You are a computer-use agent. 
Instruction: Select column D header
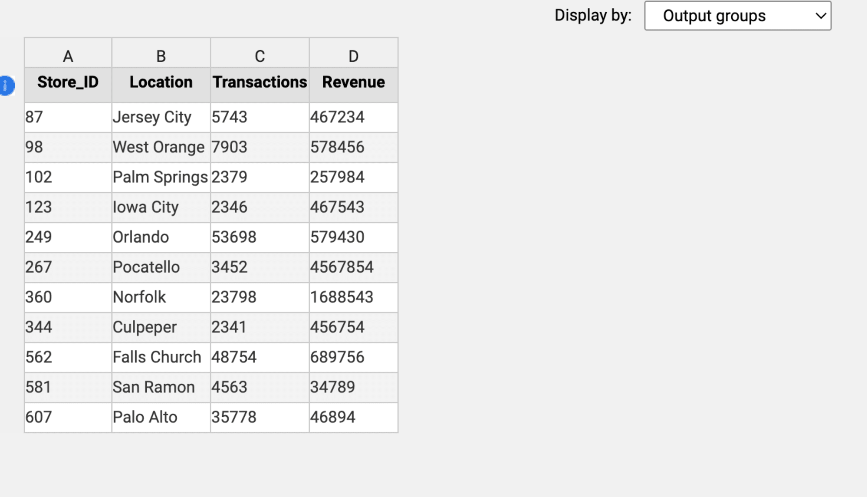[354, 53]
